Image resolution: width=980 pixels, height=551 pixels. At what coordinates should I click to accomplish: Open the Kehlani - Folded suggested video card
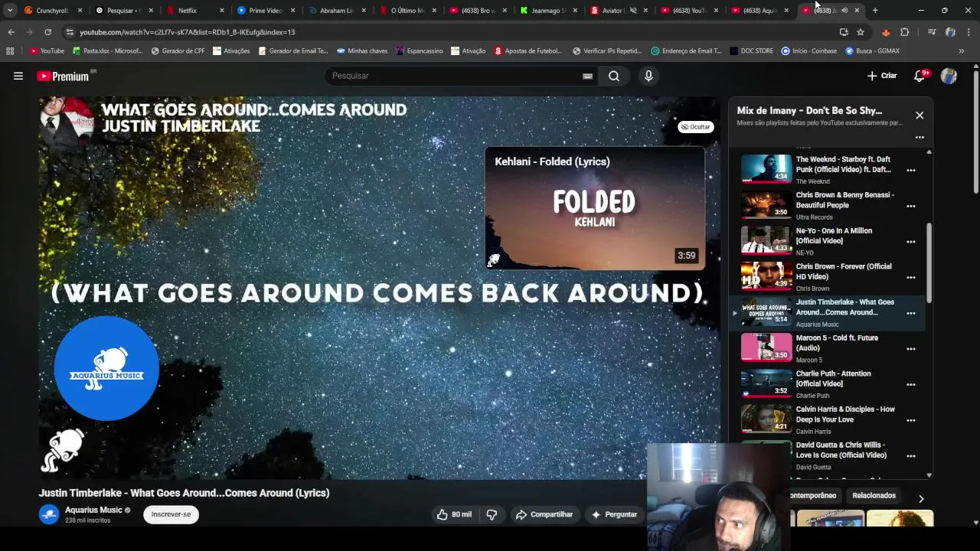click(x=594, y=208)
